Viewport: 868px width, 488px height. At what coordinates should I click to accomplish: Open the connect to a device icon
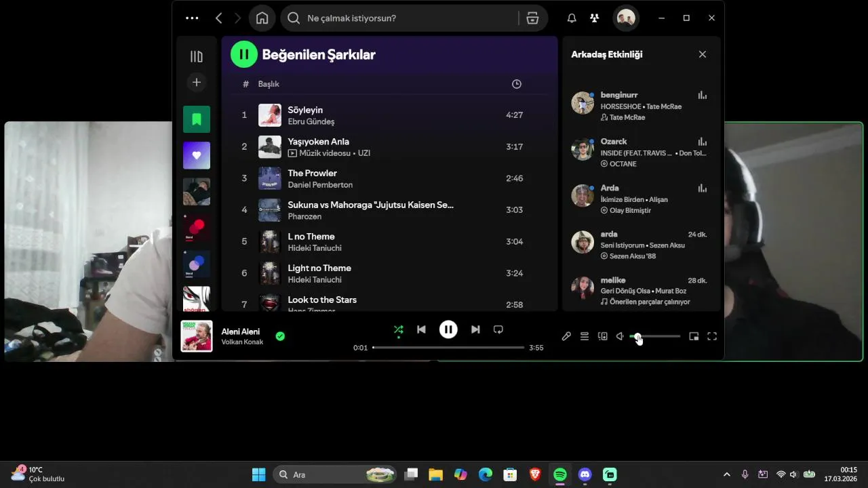click(602, 336)
